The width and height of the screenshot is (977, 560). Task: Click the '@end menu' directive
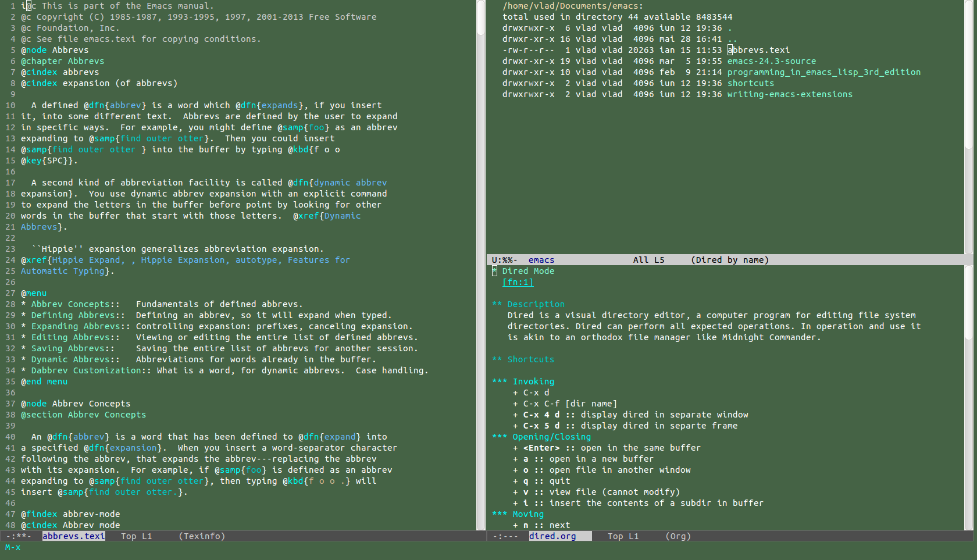44,381
